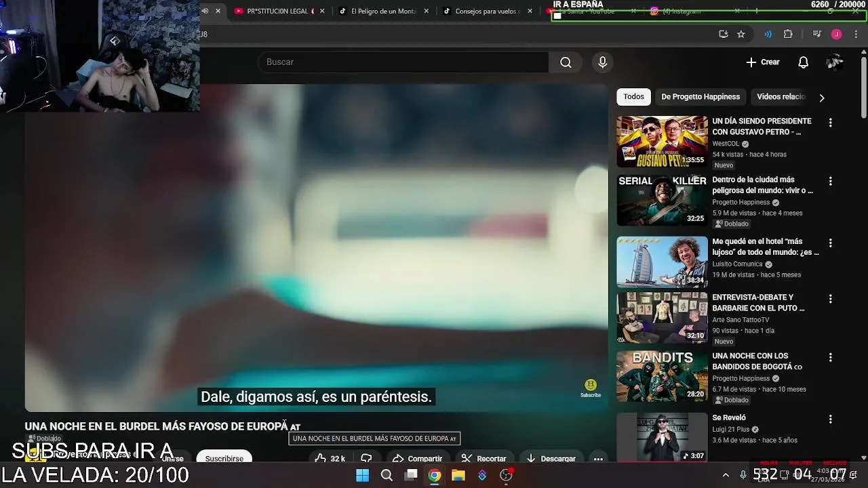The image size is (868, 488).
Task: Open Task View on the taskbar
Action: click(411, 475)
